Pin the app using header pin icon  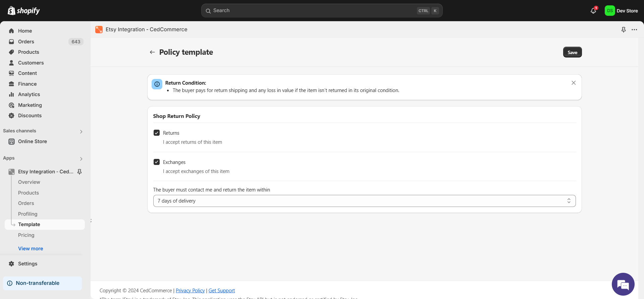tap(624, 30)
